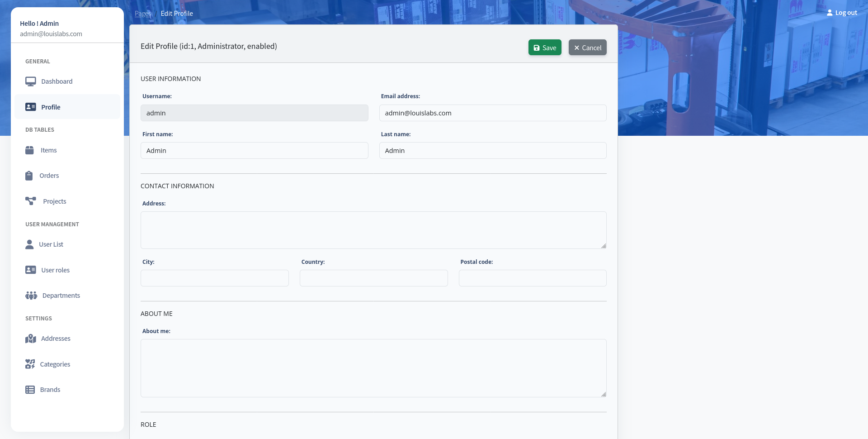Click the Dashboard monitor icon
The height and width of the screenshot is (439, 868).
pos(31,81)
